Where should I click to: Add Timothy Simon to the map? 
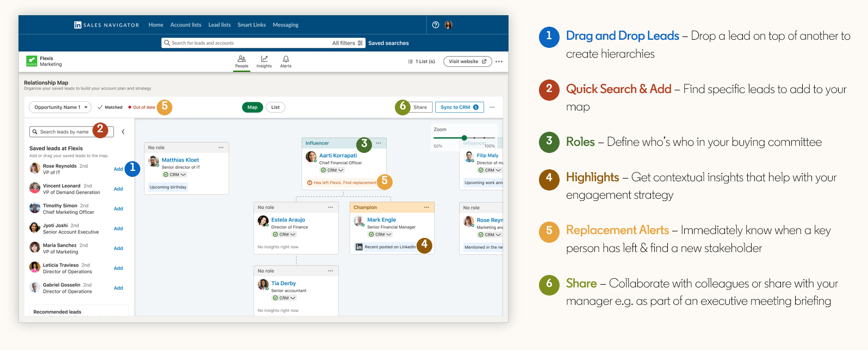pos(119,209)
